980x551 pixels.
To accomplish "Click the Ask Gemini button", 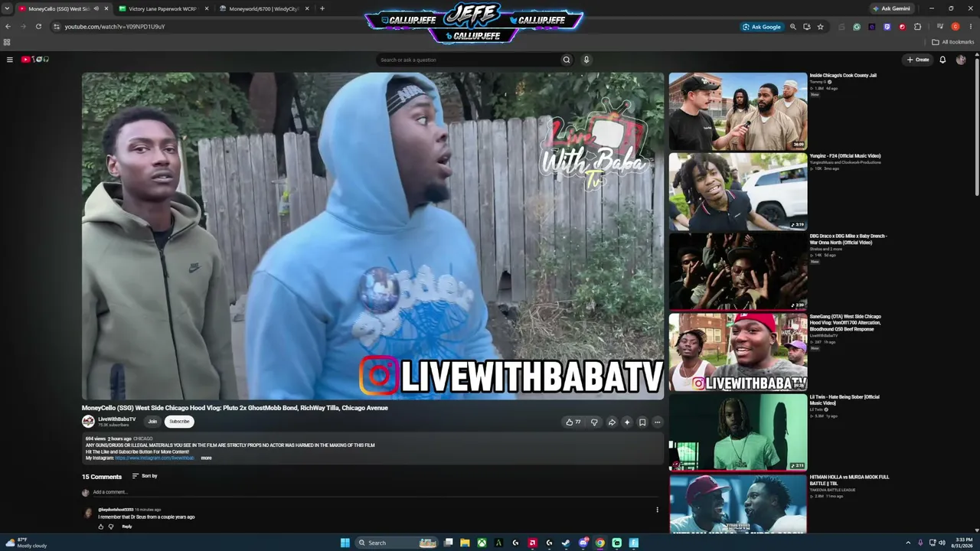I will [891, 8].
